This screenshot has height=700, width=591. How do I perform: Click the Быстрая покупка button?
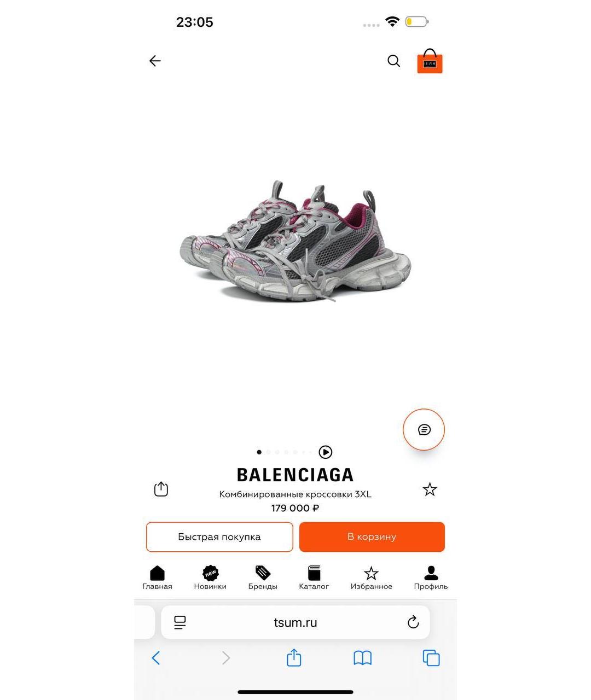[x=219, y=537]
